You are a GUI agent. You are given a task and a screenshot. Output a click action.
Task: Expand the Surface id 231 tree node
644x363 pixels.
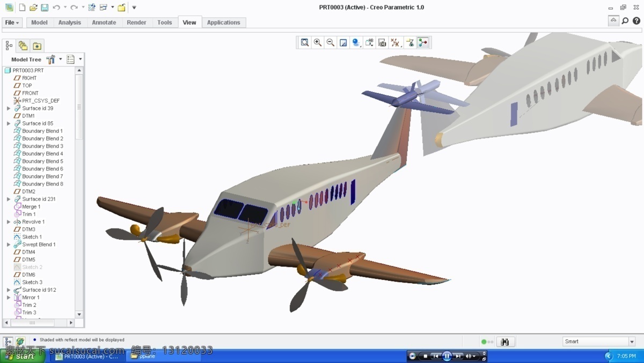click(9, 199)
